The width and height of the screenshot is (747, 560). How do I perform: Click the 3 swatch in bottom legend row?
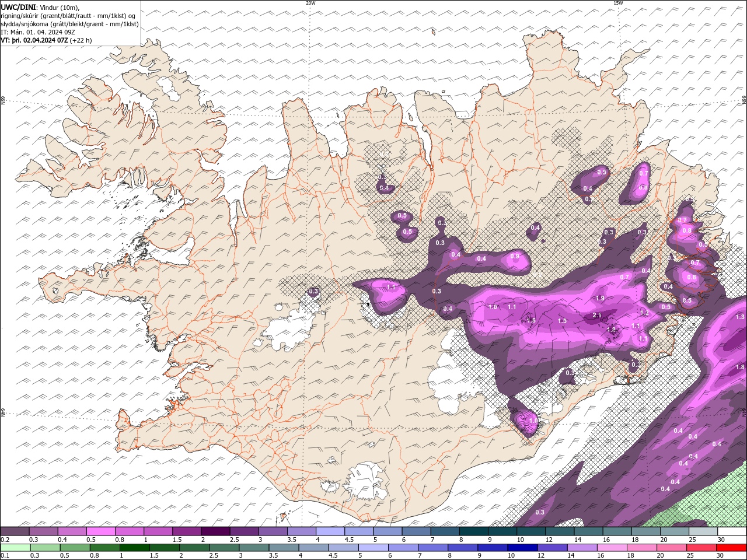[x=254, y=548]
